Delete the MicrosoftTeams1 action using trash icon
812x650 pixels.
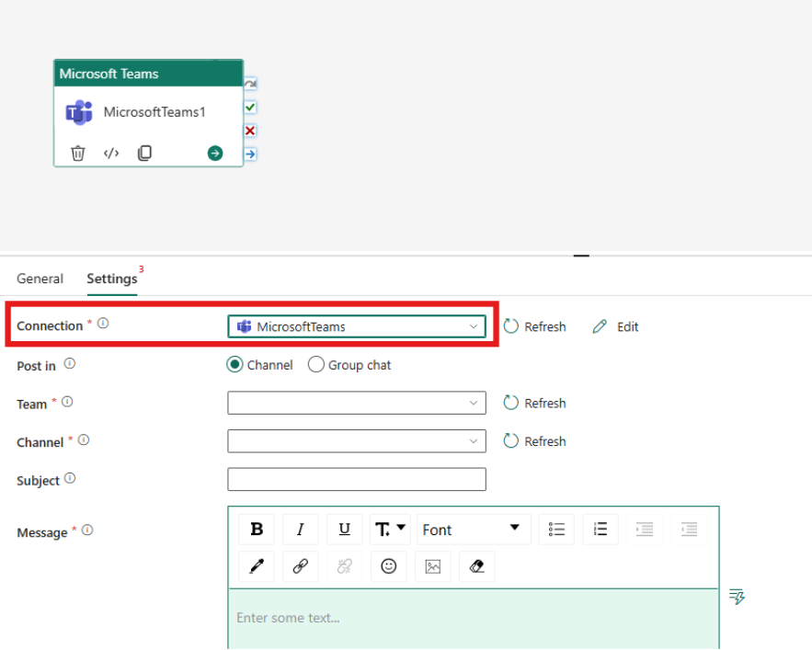click(78, 153)
